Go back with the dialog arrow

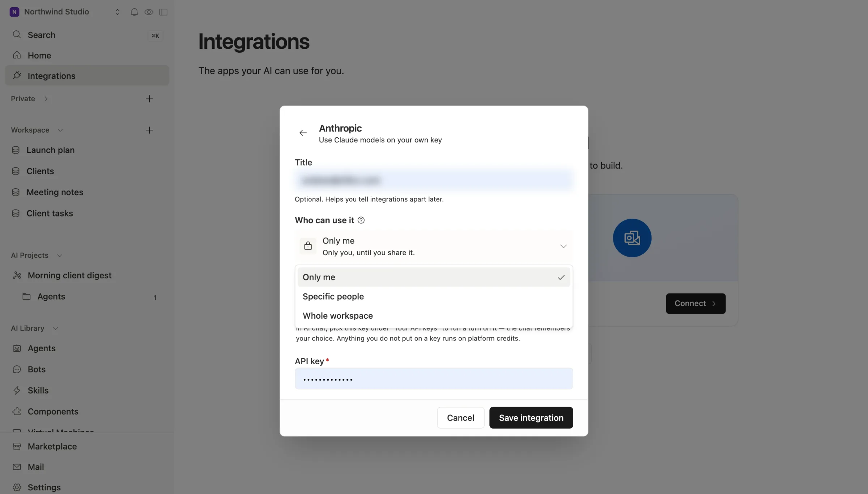(303, 133)
